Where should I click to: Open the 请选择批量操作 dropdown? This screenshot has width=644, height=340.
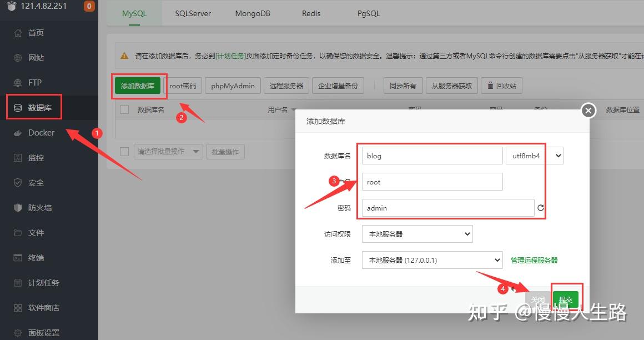coord(168,152)
